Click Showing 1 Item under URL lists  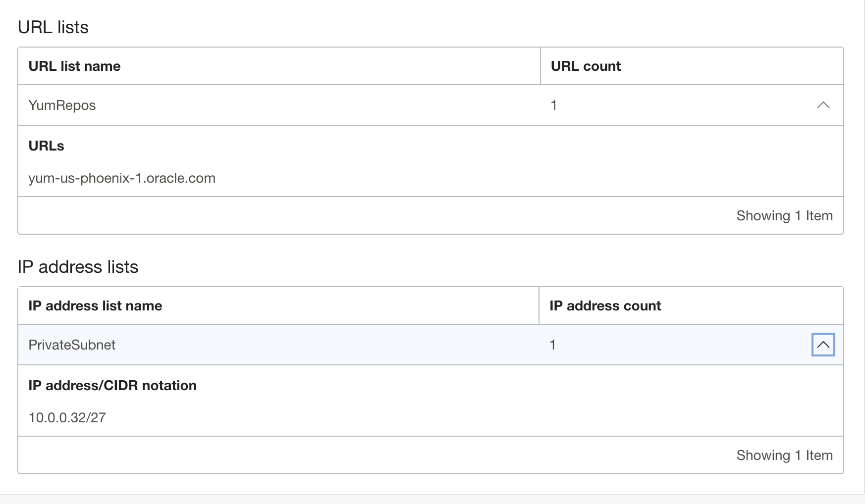(x=784, y=216)
